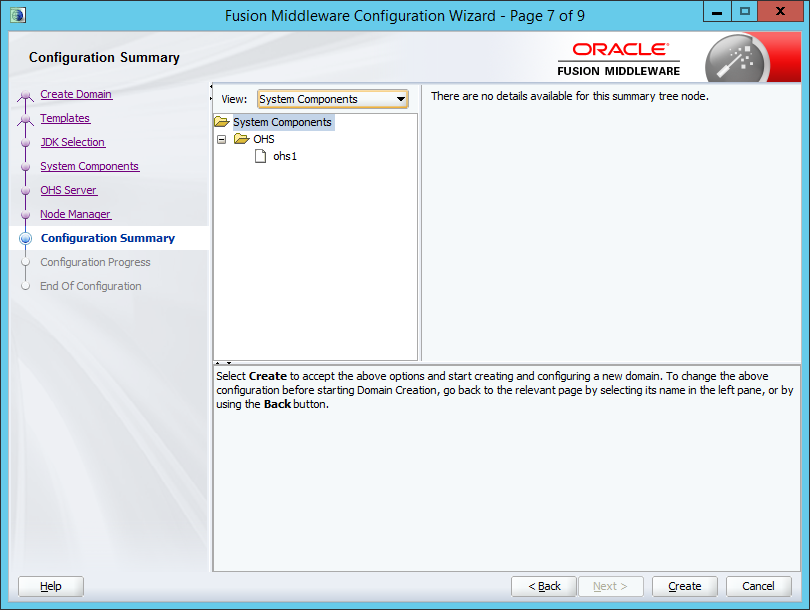Open the JDK Selection step
This screenshot has height=611, width=810.
click(72, 142)
